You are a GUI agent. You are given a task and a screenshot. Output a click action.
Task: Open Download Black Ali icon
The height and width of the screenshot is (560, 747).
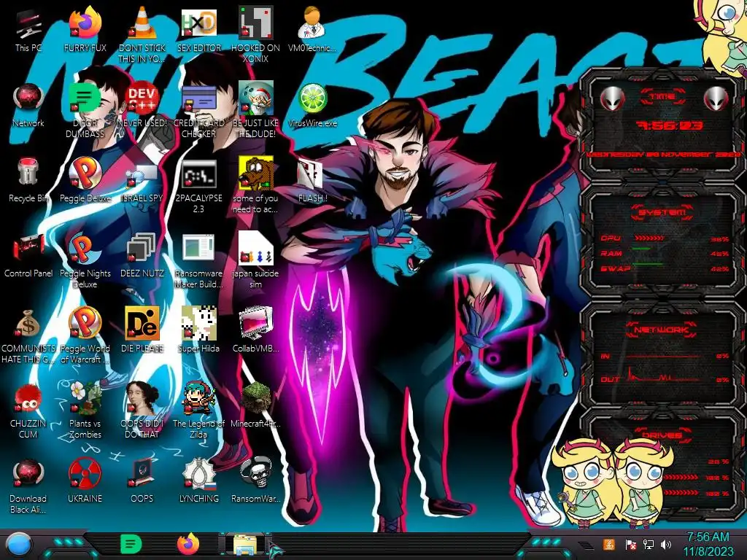pyautogui.click(x=28, y=486)
